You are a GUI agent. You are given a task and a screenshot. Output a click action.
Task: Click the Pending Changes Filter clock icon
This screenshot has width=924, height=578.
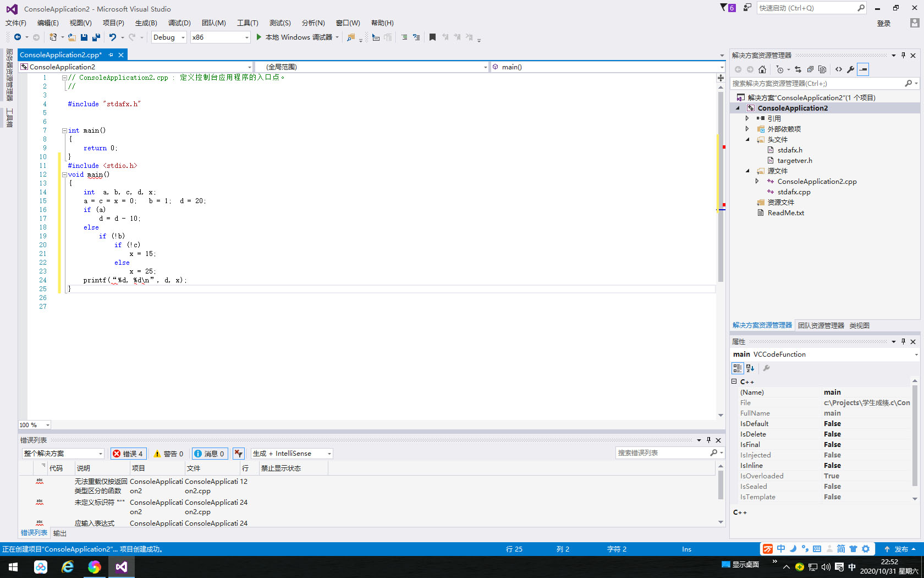coord(780,69)
